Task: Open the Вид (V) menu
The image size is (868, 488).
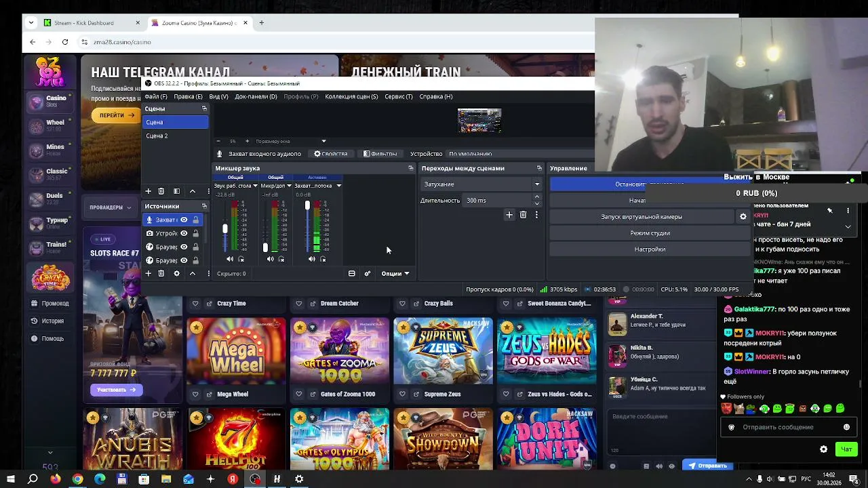Action: [218, 96]
